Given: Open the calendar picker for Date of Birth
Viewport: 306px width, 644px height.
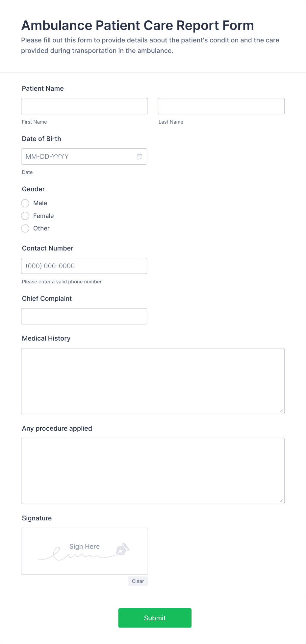Looking at the screenshot, I should point(140,156).
